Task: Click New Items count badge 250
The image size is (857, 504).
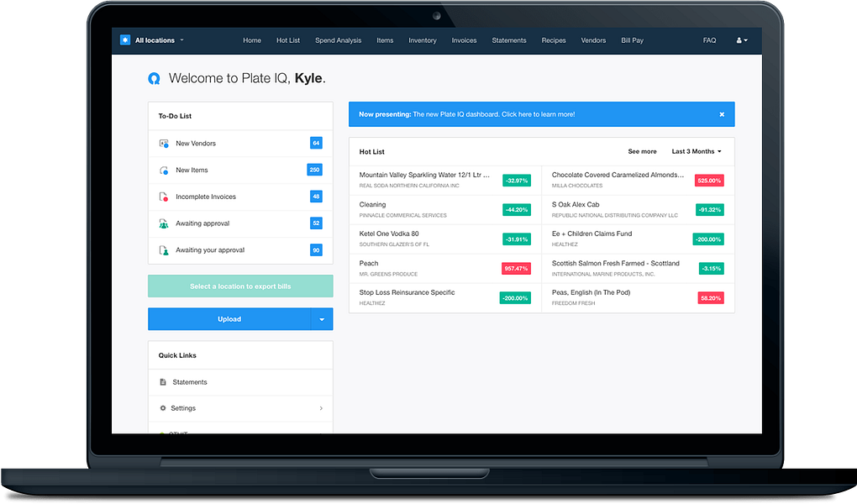Action: pos(315,170)
